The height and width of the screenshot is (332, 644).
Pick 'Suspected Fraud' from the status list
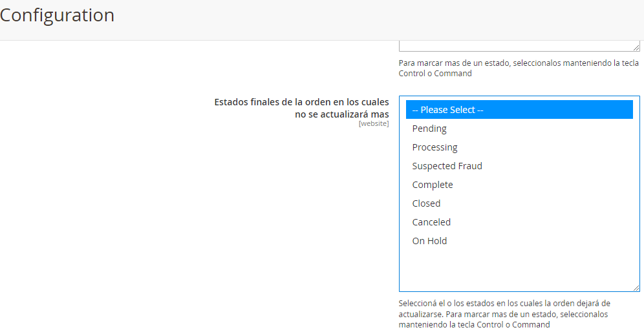click(447, 166)
